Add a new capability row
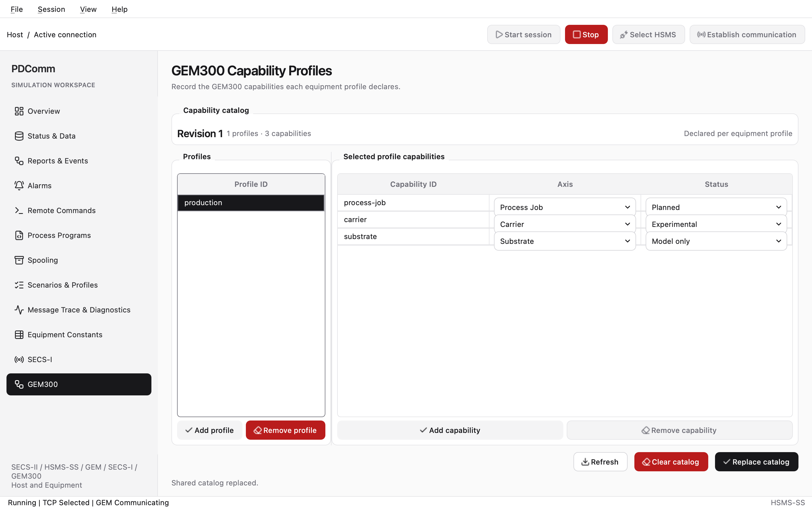This screenshot has width=812, height=508. 450,430
